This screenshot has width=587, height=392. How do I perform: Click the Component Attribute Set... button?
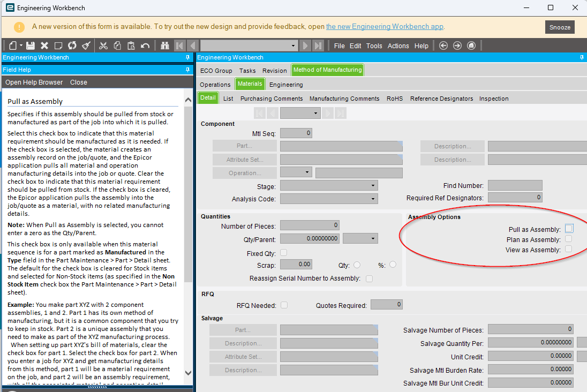[244, 160]
